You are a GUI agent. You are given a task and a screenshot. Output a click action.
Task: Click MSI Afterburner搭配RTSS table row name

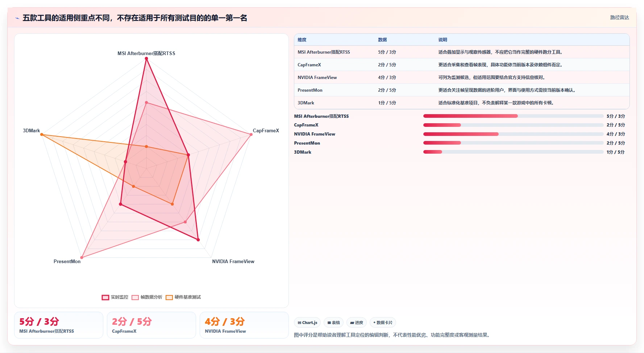(324, 52)
